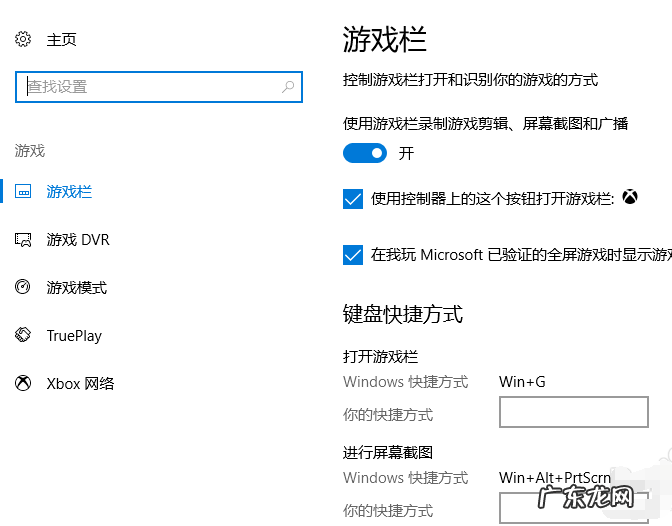The width and height of the screenshot is (672, 526).
Task: Click the Xbox logo beside controller option
Action: click(x=630, y=197)
